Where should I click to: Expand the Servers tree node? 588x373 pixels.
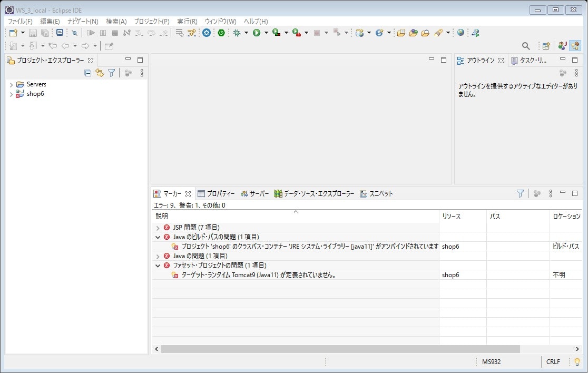click(x=11, y=85)
